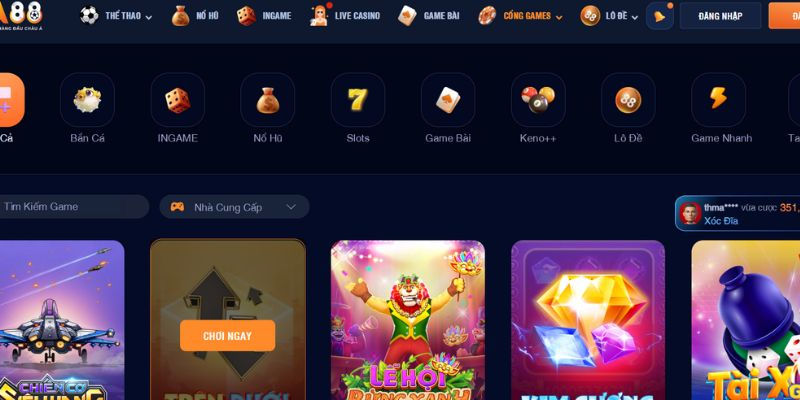The height and width of the screenshot is (400, 800).
Task: Open the Keno++ billiard balls category
Action: [538, 100]
